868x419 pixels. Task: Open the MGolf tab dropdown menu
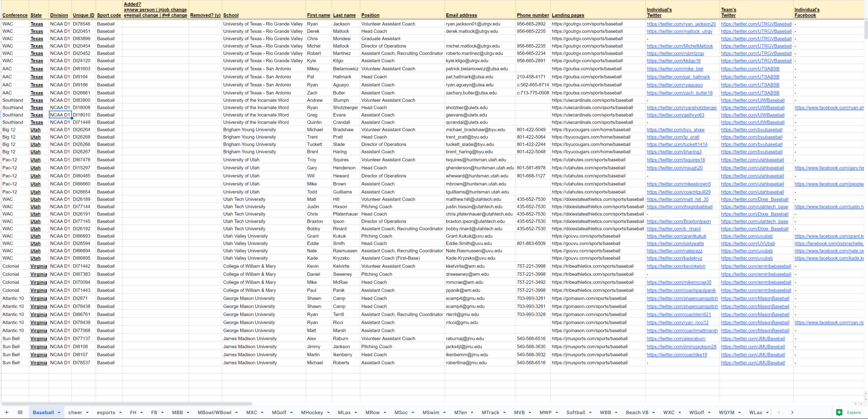292,412
